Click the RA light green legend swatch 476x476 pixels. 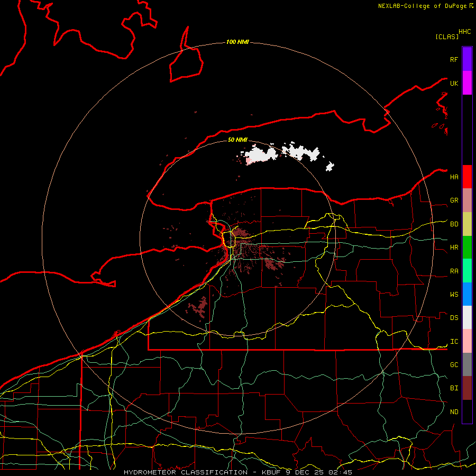point(467,271)
